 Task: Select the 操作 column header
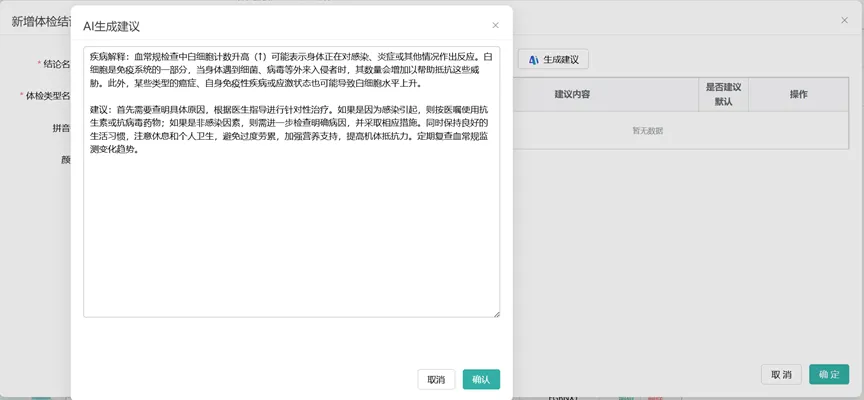pyautogui.click(x=798, y=94)
